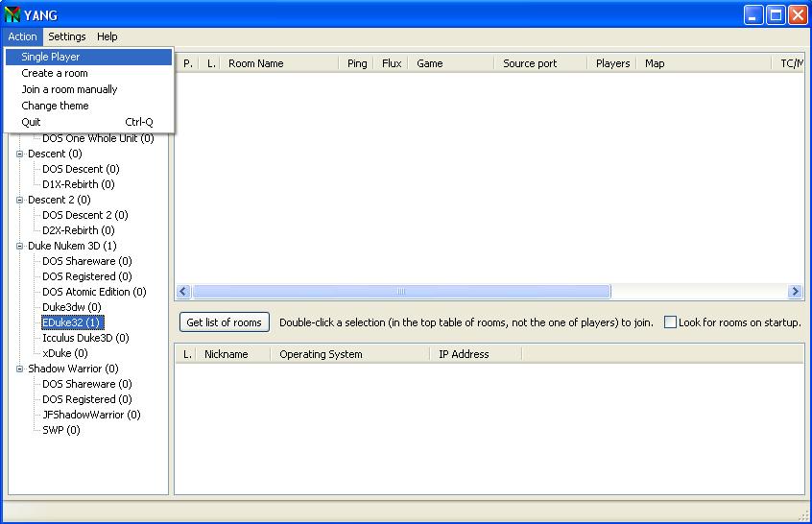812x524 pixels.
Task: Open the Settings menu
Action: tap(67, 36)
